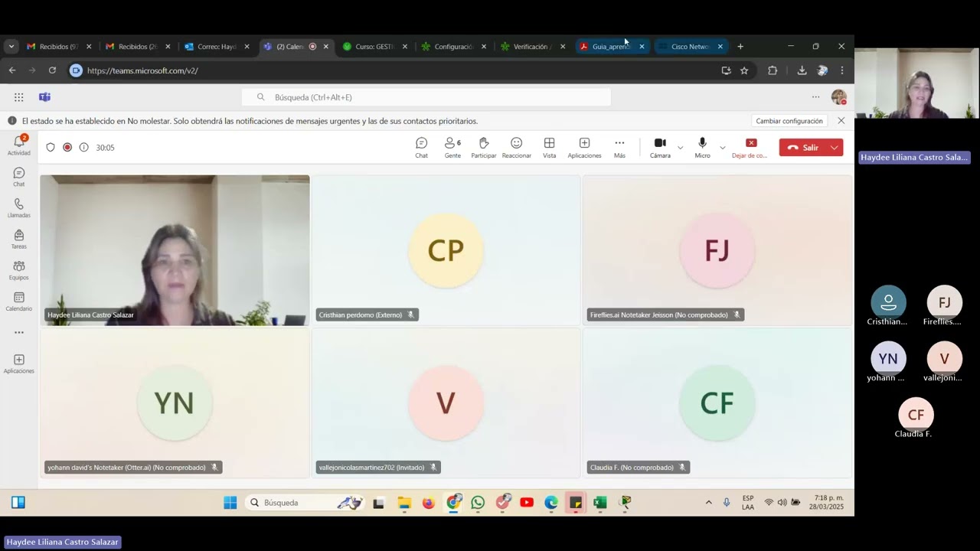Raise hand with the Participar button

pos(484,148)
